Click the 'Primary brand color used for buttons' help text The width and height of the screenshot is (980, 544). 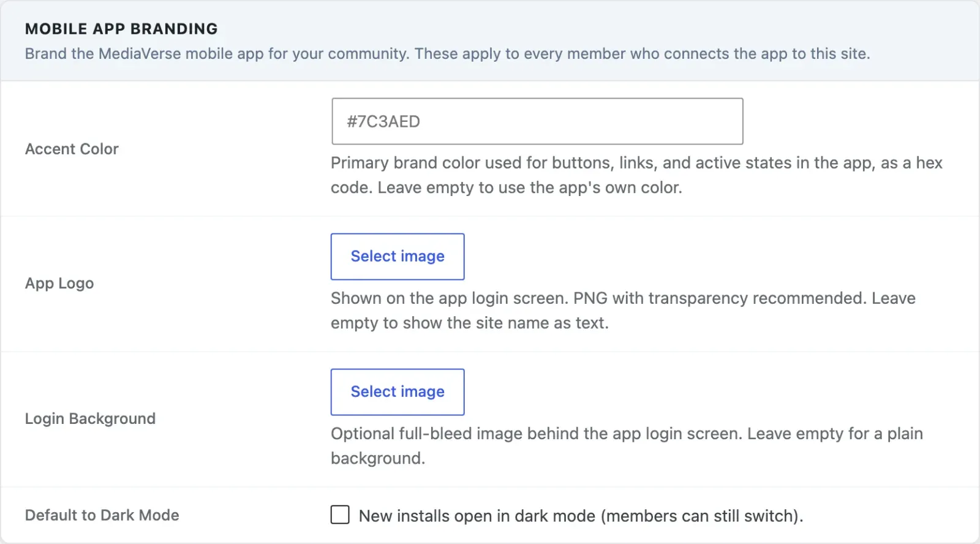tap(636, 175)
